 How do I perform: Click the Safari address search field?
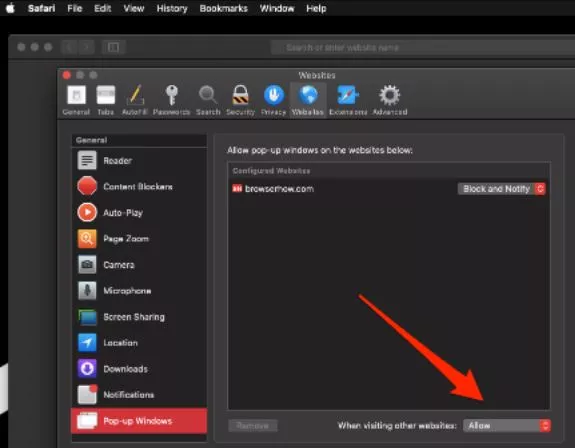coord(423,47)
